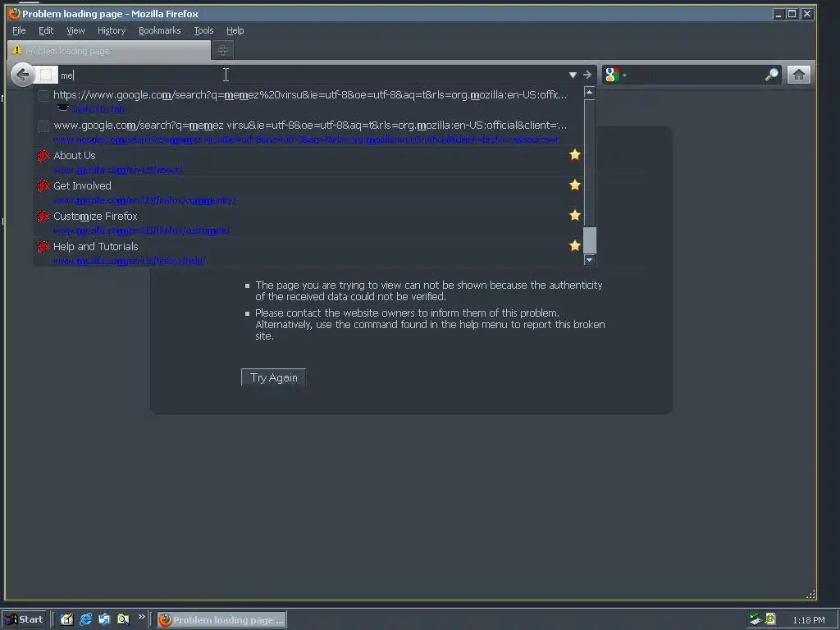Screen dimensions: 840x630
Task: Click the warning icon on the tab
Action: [16, 50]
